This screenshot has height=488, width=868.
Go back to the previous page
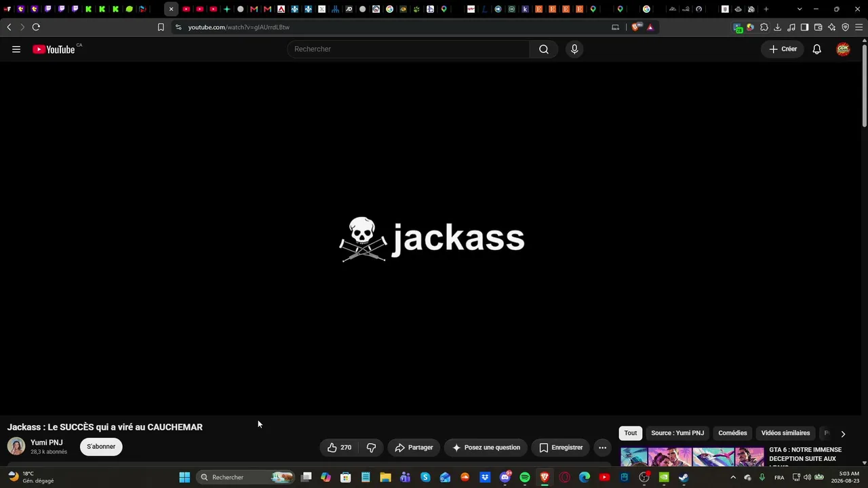9,27
